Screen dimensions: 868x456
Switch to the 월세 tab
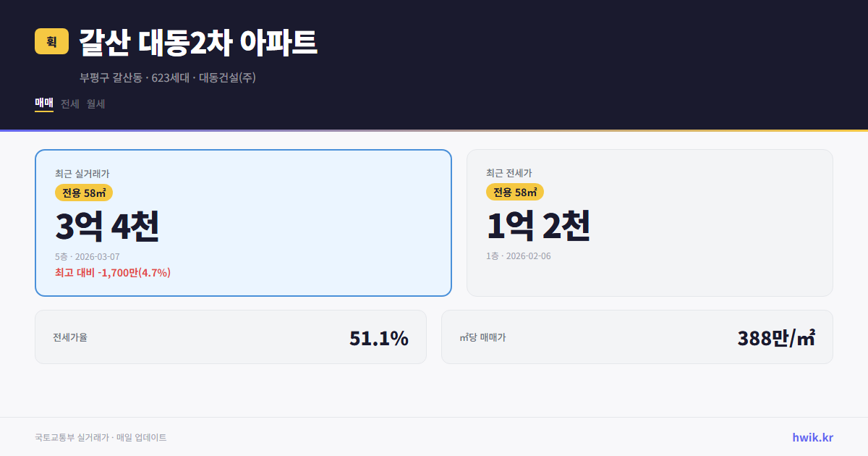[95, 104]
